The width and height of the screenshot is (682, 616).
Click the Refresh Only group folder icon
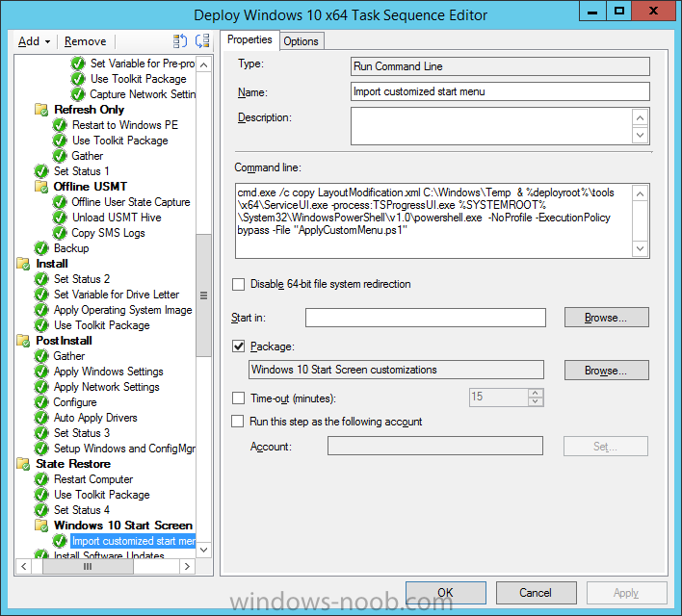tap(41, 110)
